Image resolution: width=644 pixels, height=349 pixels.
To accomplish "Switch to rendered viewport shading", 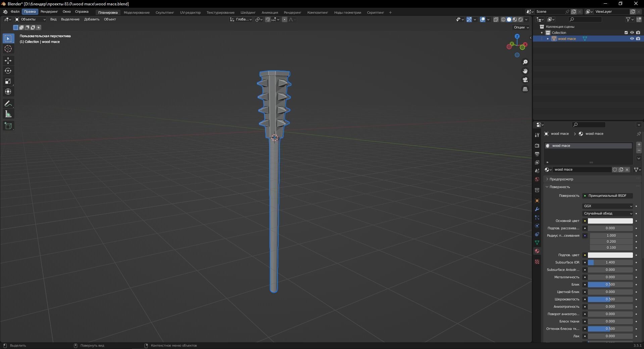I will [x=521, y=19].
